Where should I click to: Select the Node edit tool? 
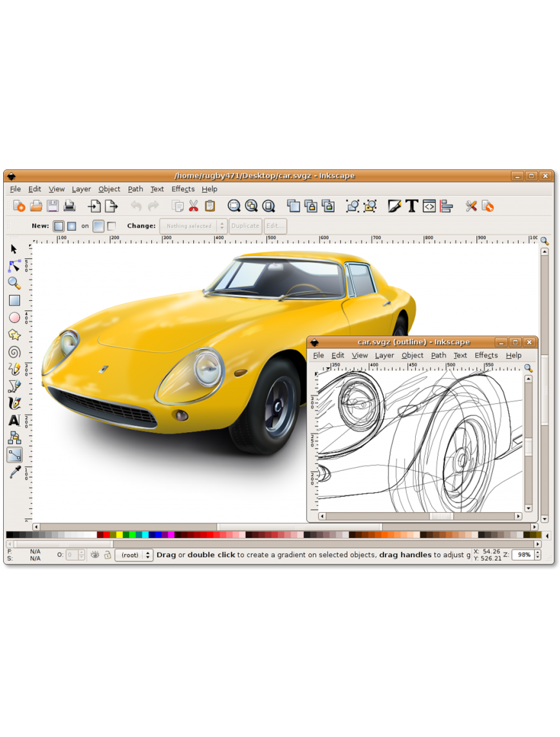[14, 266]
